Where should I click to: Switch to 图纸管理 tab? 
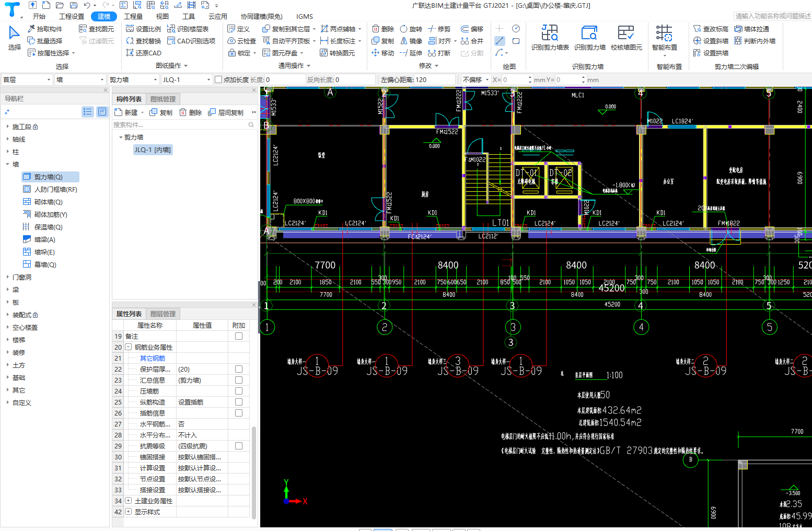[163, 99]
